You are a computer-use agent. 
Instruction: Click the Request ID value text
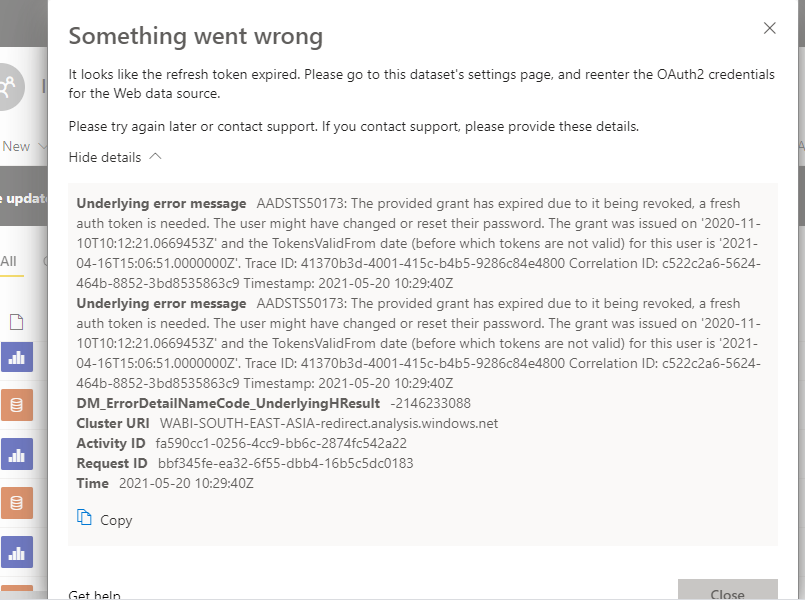tap(285, 463)
